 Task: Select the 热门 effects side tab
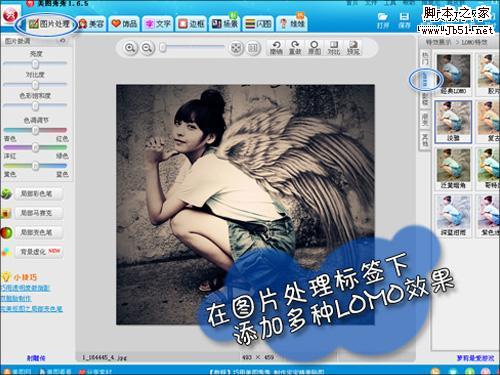[x=425, y=58]
